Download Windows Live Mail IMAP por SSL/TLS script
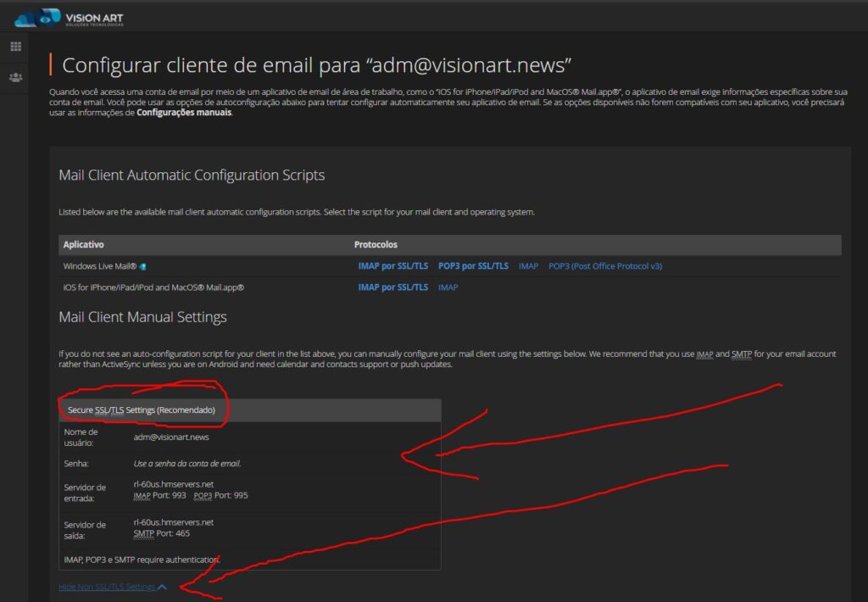Image resolution: width=868 pixels, height=602 pixels. (393, 266)
